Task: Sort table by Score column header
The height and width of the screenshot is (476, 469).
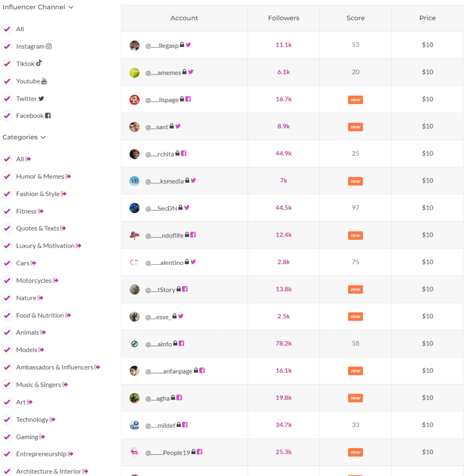Action: 355,18
